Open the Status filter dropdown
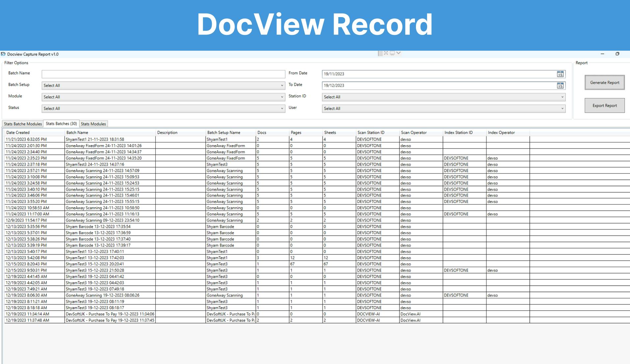Screen dimensions: 630x364 282,108
